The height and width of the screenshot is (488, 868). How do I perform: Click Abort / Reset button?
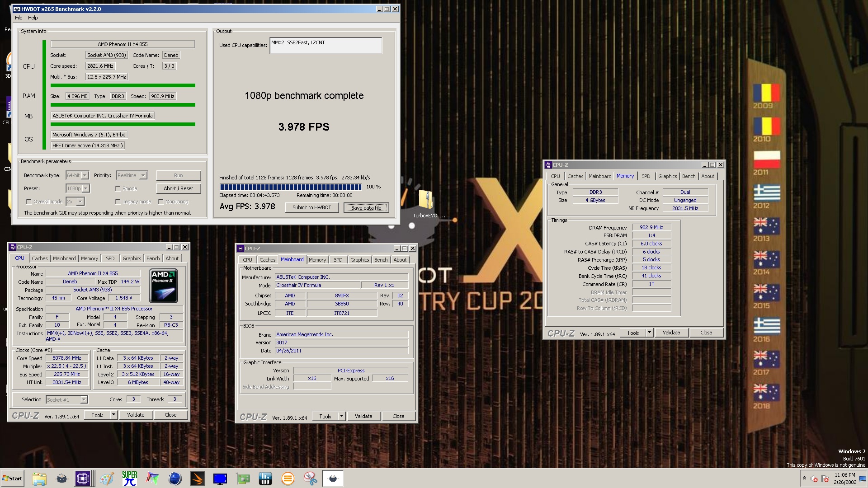pos(178,188)
